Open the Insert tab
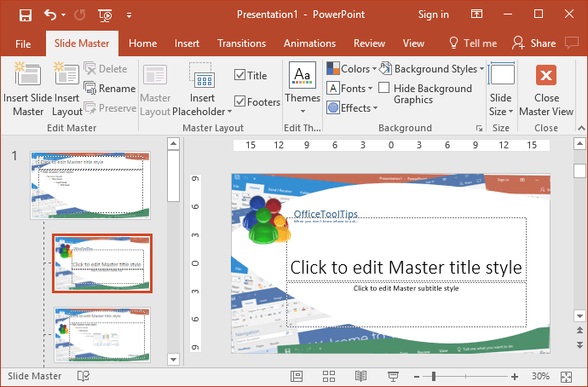Image resolution: width=588 pixels, height=387 pixels. (x=187, y=43)
